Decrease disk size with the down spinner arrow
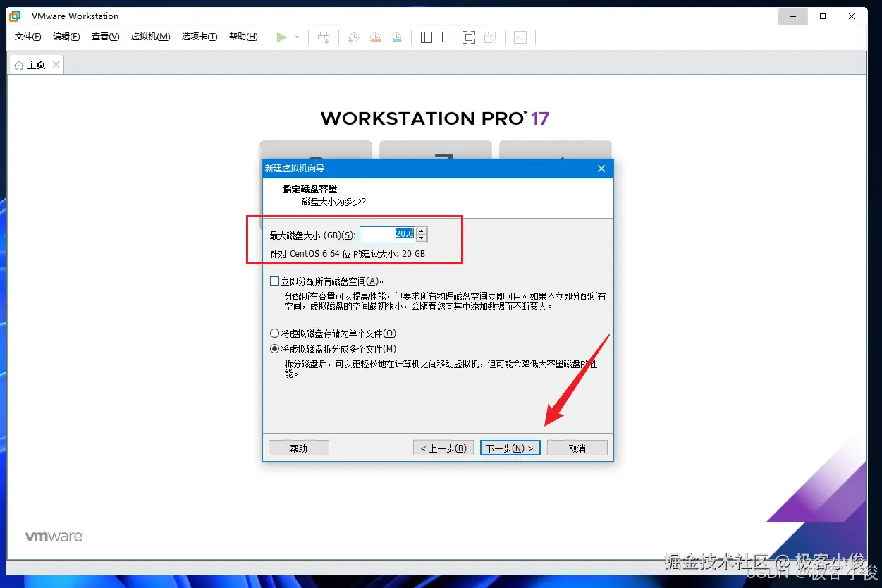Image resolution: width=882 pixels, height=588 pixels. [421, 238]
